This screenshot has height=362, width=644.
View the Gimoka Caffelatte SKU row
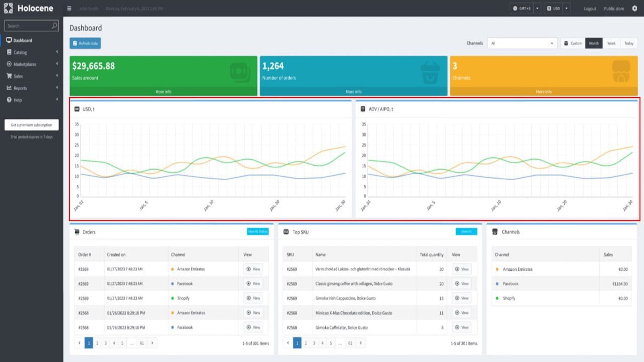pyautogui.click(x=462, y=327)
